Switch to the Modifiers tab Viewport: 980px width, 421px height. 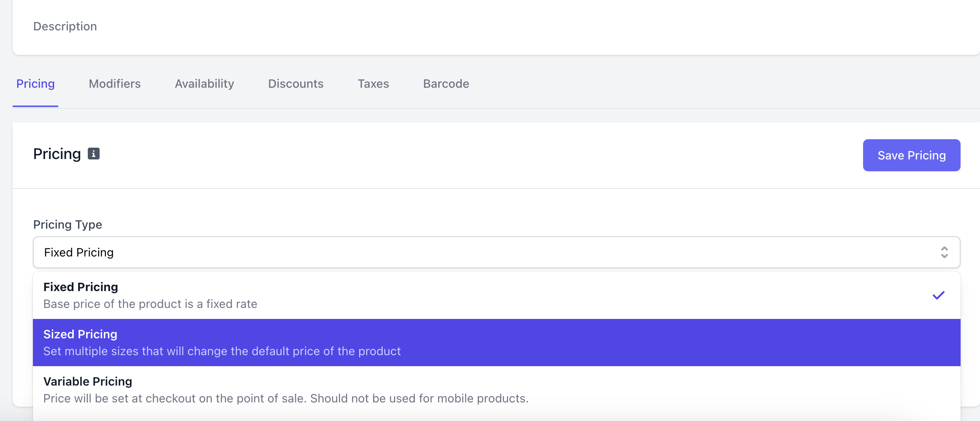point(115,84)
